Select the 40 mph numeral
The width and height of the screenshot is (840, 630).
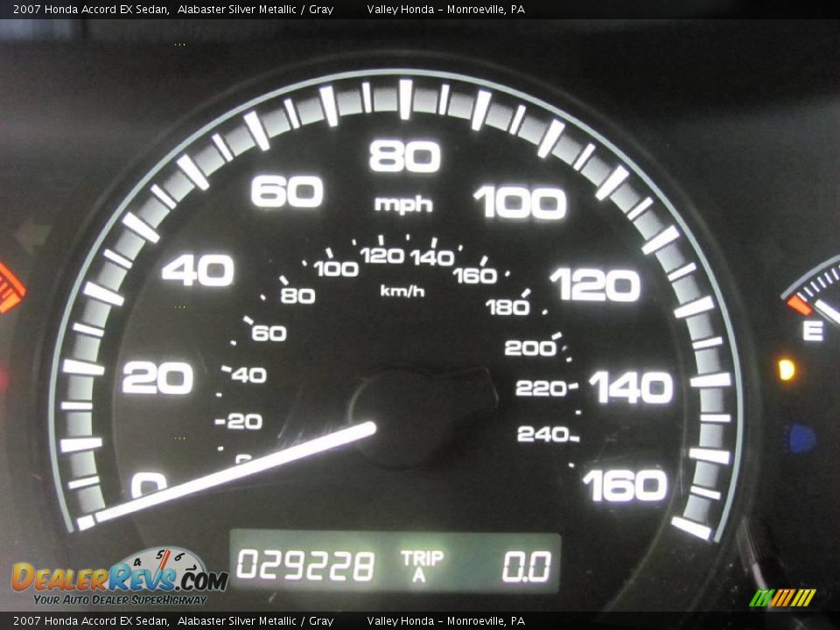pos(198,269)
